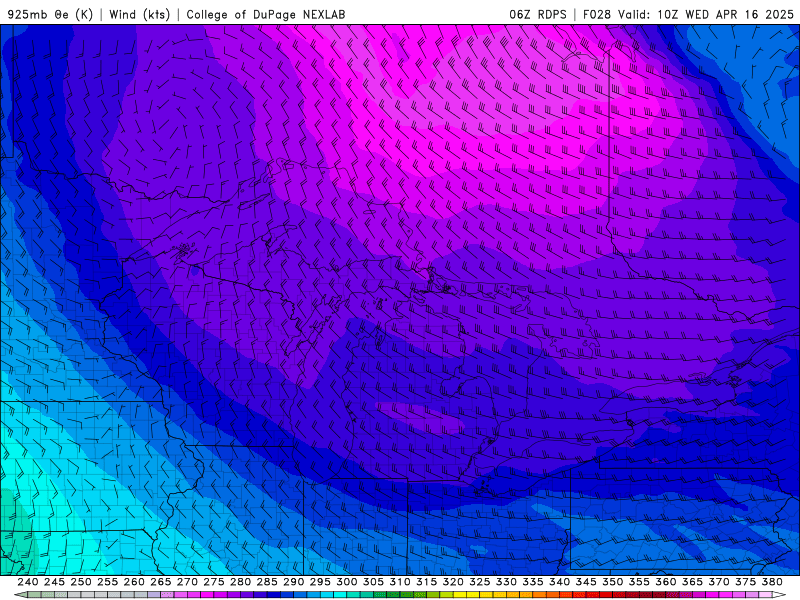Click the 340 value on the color scale

pyautogui.click(x=559, y=582)
